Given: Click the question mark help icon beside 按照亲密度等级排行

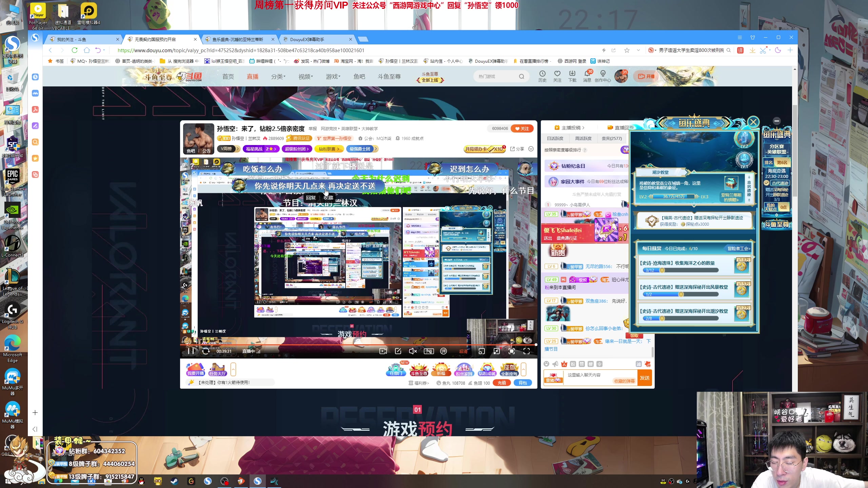Looking at the screenshot, I should tap(585, 150).
